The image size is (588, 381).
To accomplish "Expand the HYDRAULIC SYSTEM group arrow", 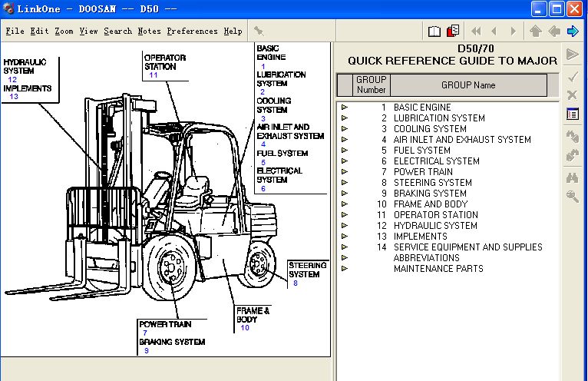I will (x=345, y=226).
